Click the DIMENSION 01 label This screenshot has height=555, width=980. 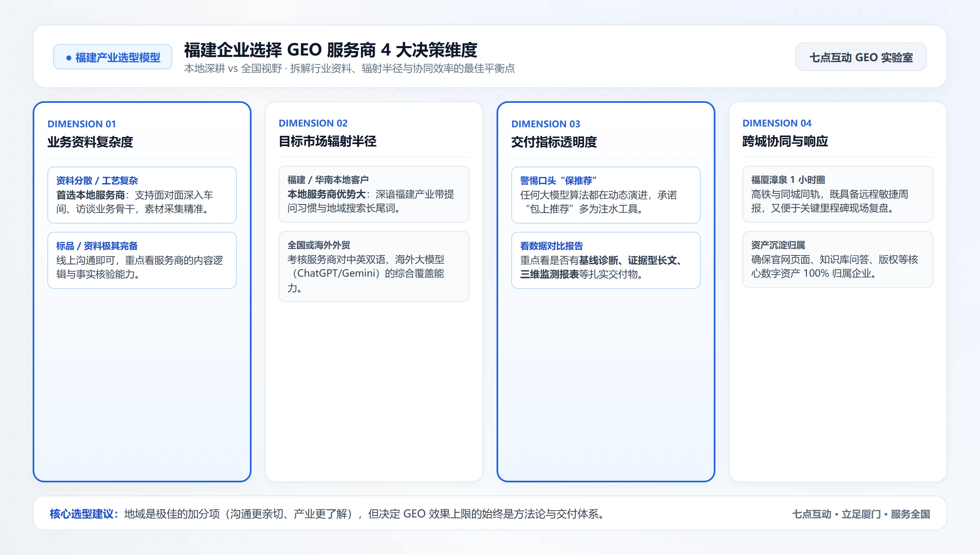[82, 124]
